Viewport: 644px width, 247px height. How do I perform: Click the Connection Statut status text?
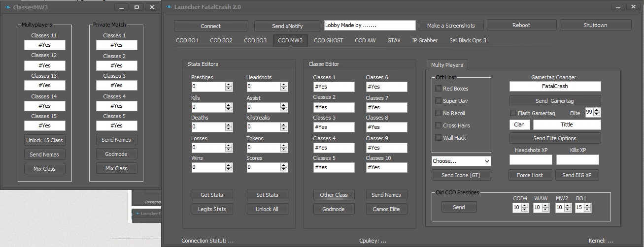tap(207, 241)
